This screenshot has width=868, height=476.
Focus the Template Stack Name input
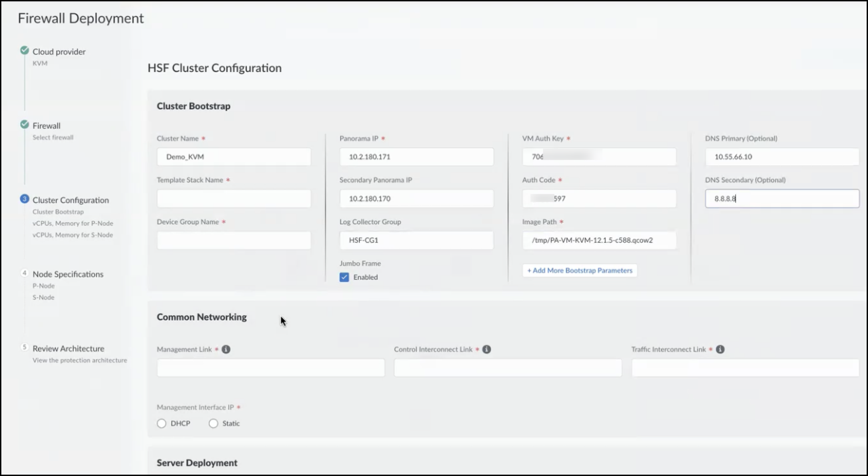[x=234, y=199]
